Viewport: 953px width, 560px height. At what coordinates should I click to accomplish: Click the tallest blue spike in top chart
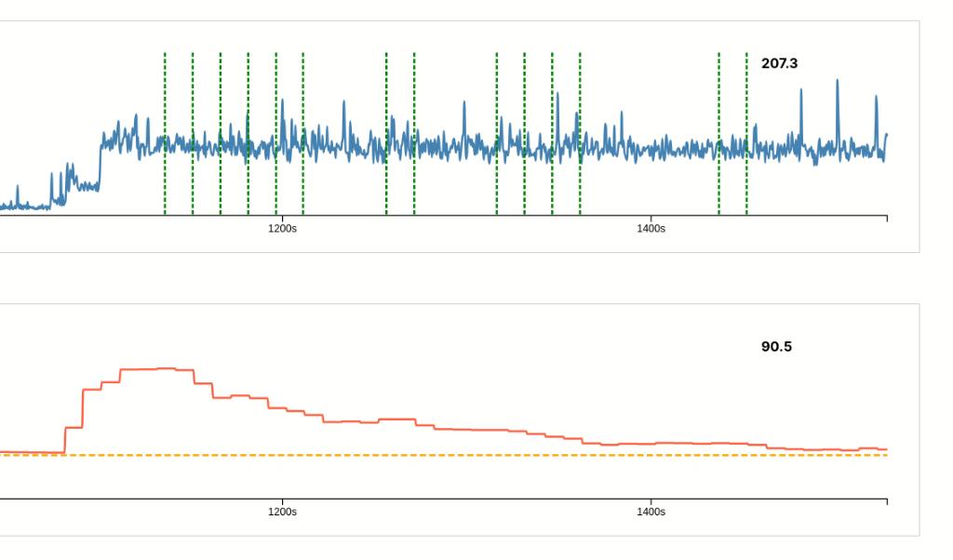837,84
